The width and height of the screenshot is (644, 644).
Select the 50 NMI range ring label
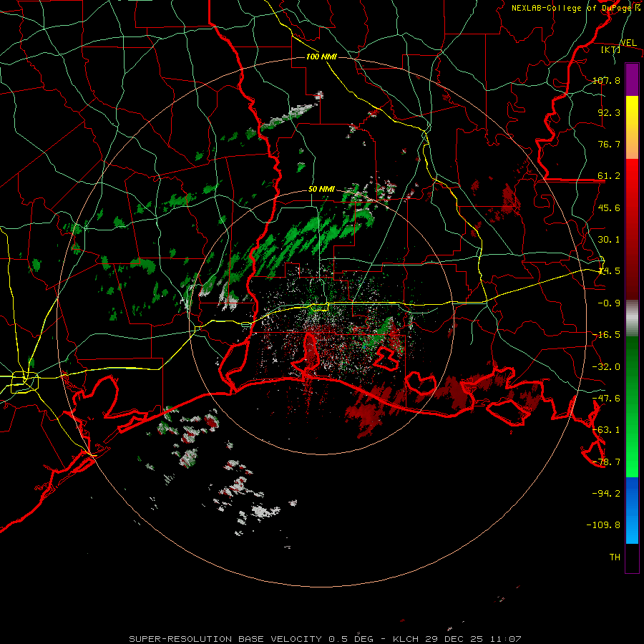[321, 190]
